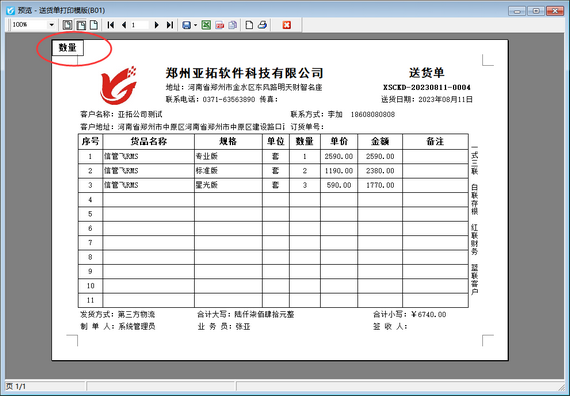Click the copy pages icon
Viewport: 570px width, 396px height.
[233, 25]
